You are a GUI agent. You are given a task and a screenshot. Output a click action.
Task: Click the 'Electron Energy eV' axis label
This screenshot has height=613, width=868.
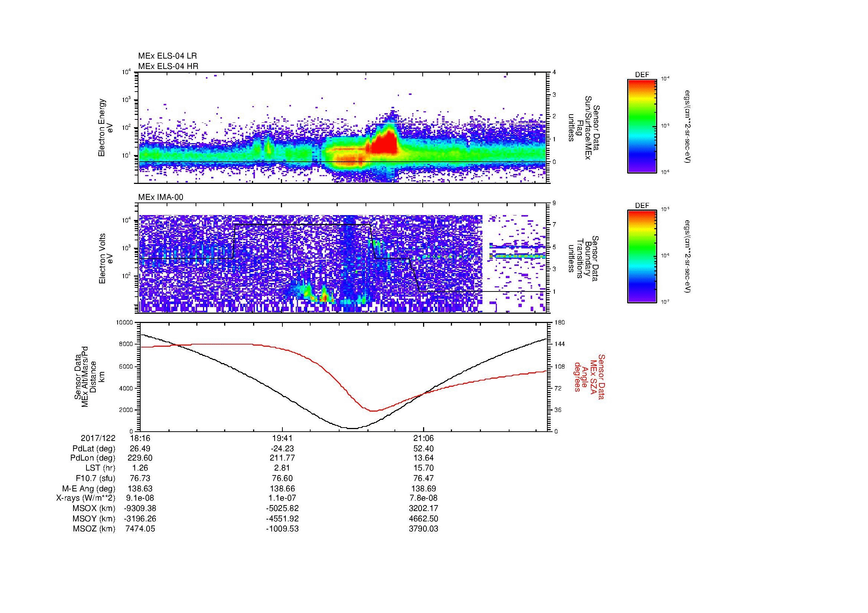pos(106,128)
